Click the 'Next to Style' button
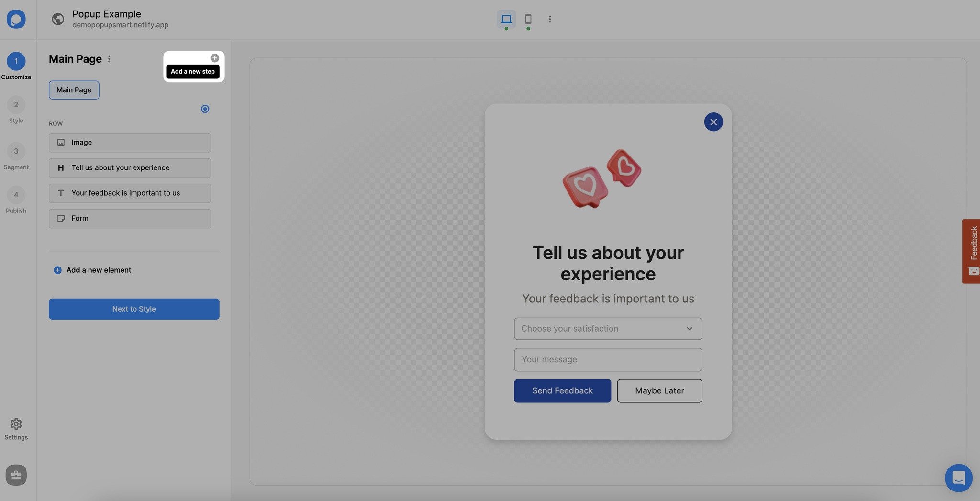The height and width of the screenshot is (501, 980). [134, 309]
